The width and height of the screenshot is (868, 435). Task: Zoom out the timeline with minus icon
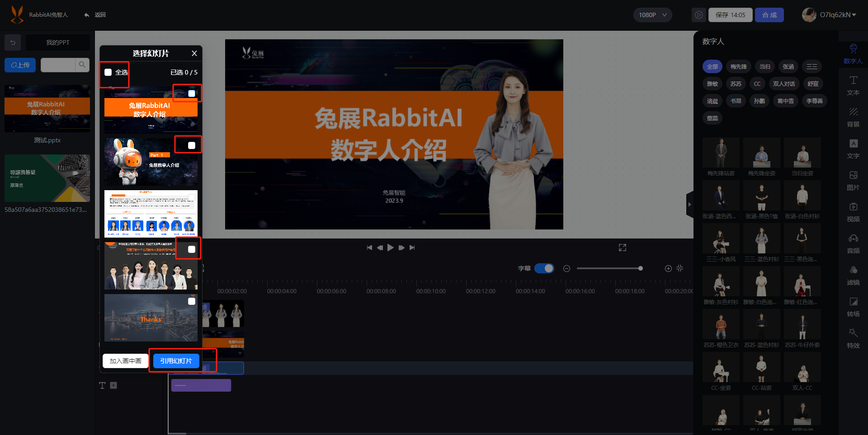(566, 268)
